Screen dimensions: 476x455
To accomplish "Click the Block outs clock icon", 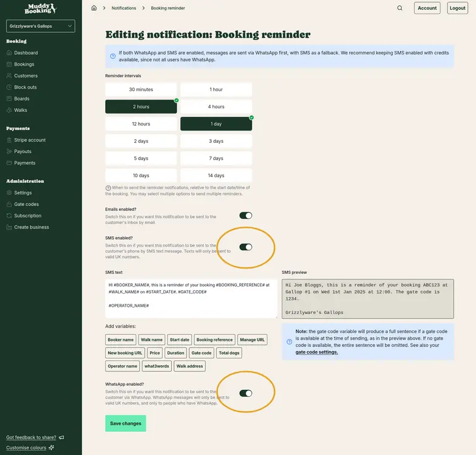I will coord(9,87).
